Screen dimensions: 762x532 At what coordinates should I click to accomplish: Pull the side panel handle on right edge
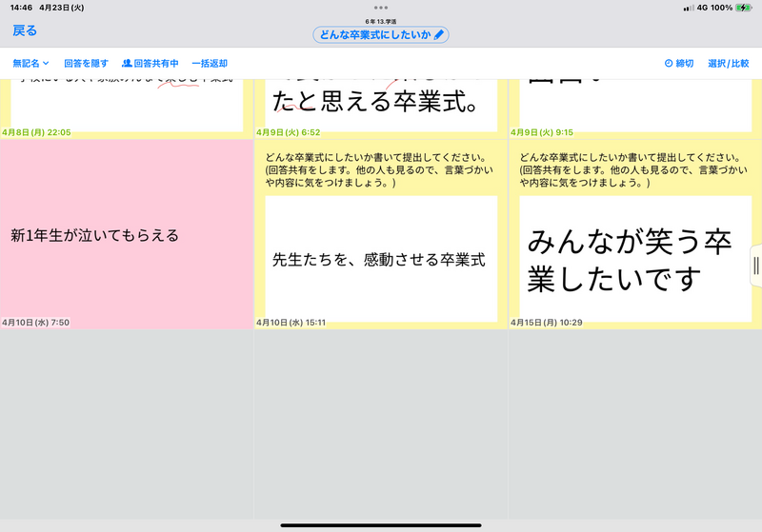point(756,264)
